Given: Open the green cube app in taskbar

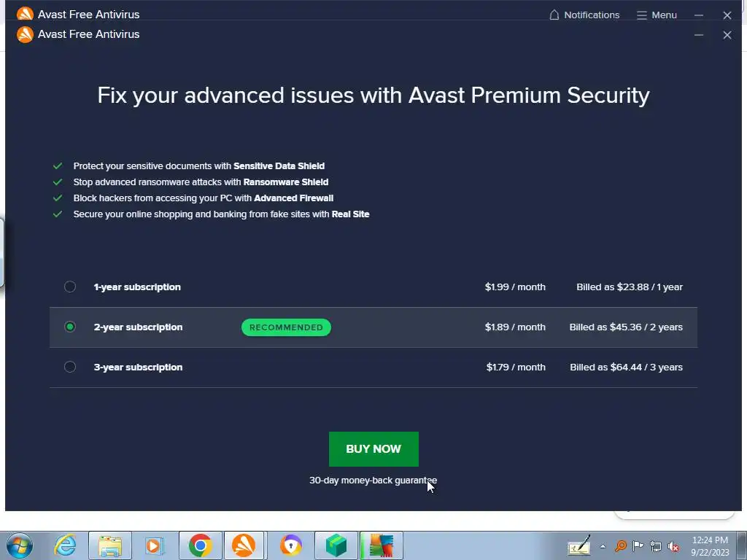Looking at the screenshot, I should pyautogui.click(x=336, y=545).
